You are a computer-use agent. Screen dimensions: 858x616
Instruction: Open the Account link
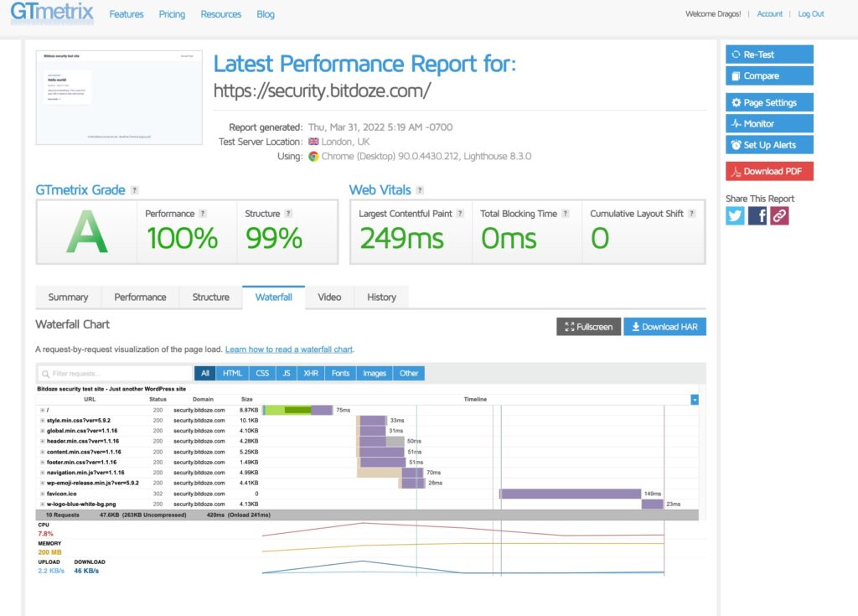coord(769,13)
